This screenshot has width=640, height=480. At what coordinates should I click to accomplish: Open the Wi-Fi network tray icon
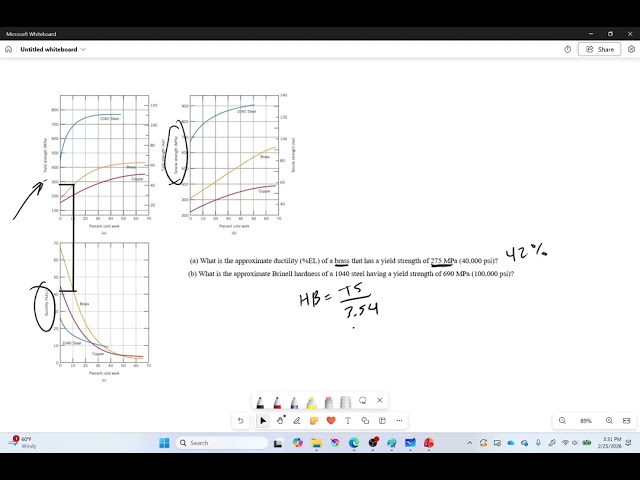565,443
